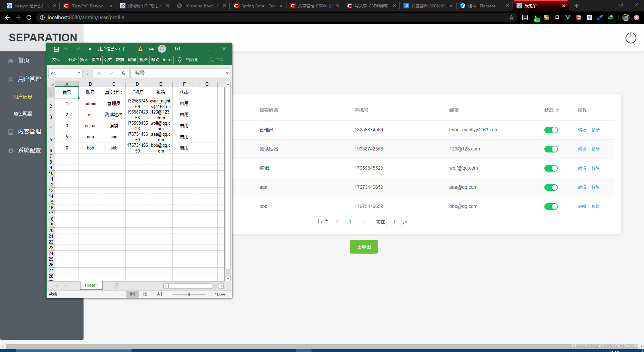
Task: Go to next page in pagination
Action: point(363,222)
